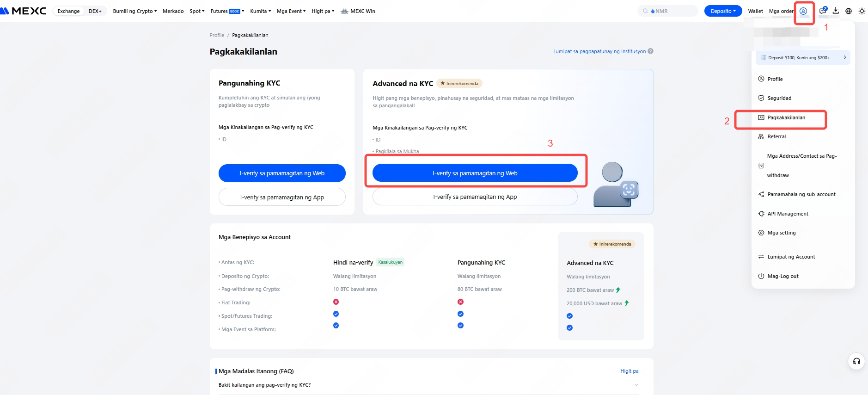The height and width of the screenshot is (395, 868).
Task: Click the MEXC logo
Action: pyautogui.click(x=24, y=11)
